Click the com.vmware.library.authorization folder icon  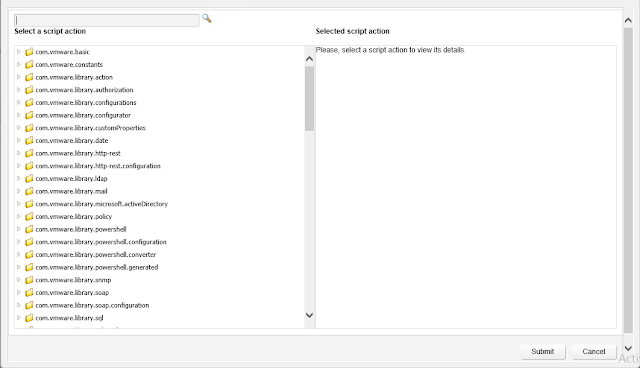click(x=29, y=90)
